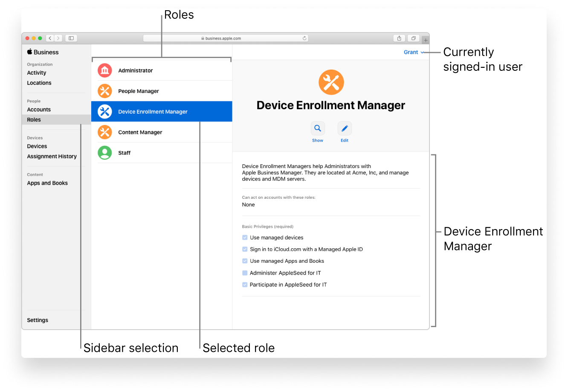Select the People Manager role row
This screenshot has height=392, width=568.
click(162, 91)
